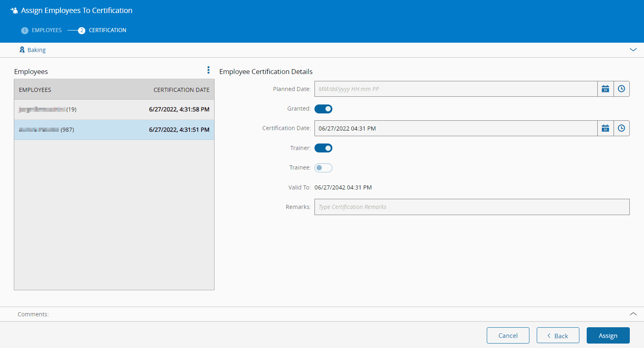Enable the Trainee toggle
The height and width of the screenshot is (348, 644).
point(323,168)
